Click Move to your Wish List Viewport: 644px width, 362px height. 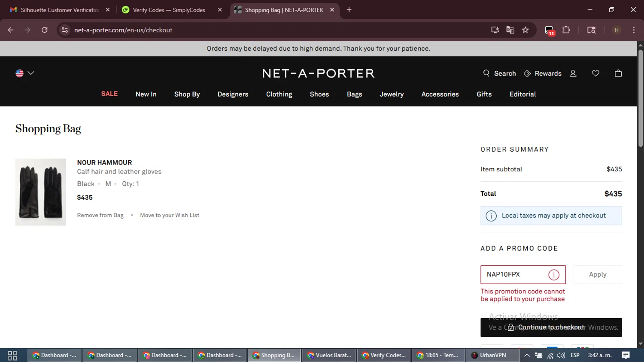(170, 215)
